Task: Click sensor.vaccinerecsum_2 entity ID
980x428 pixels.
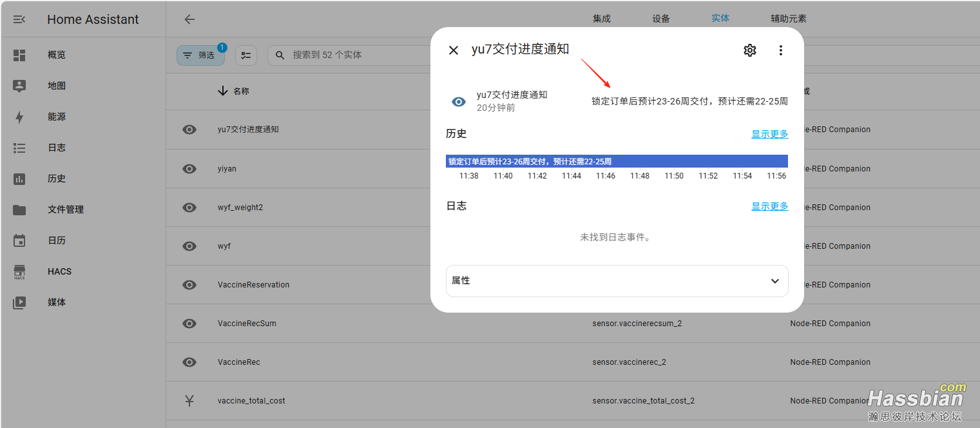Action: pyautogui.click(x=637, y=324)
